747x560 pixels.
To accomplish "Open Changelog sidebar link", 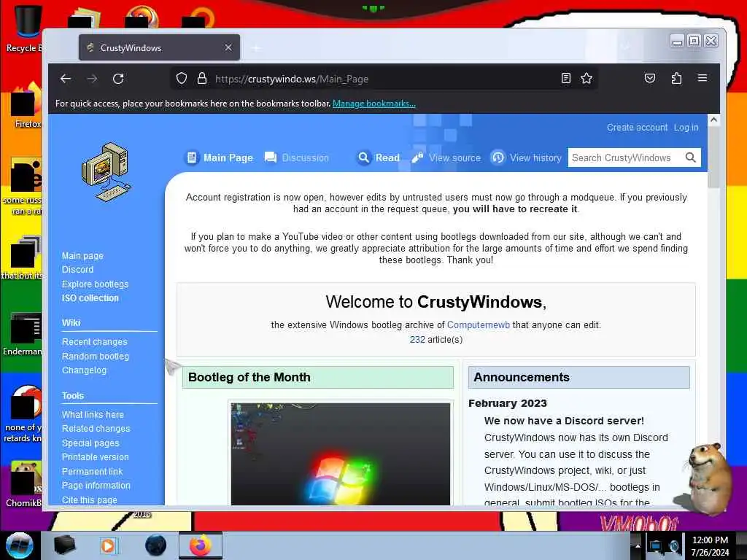I will click(x=85, y=370).
